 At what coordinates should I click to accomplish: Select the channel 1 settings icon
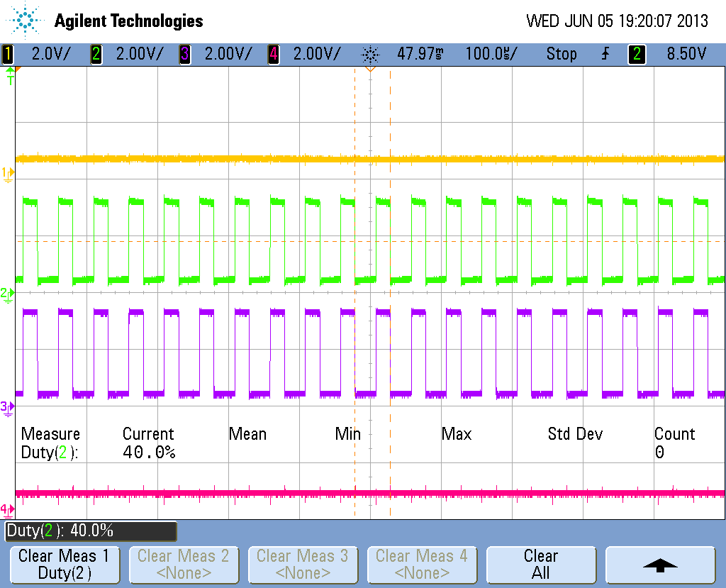(7, 54)
